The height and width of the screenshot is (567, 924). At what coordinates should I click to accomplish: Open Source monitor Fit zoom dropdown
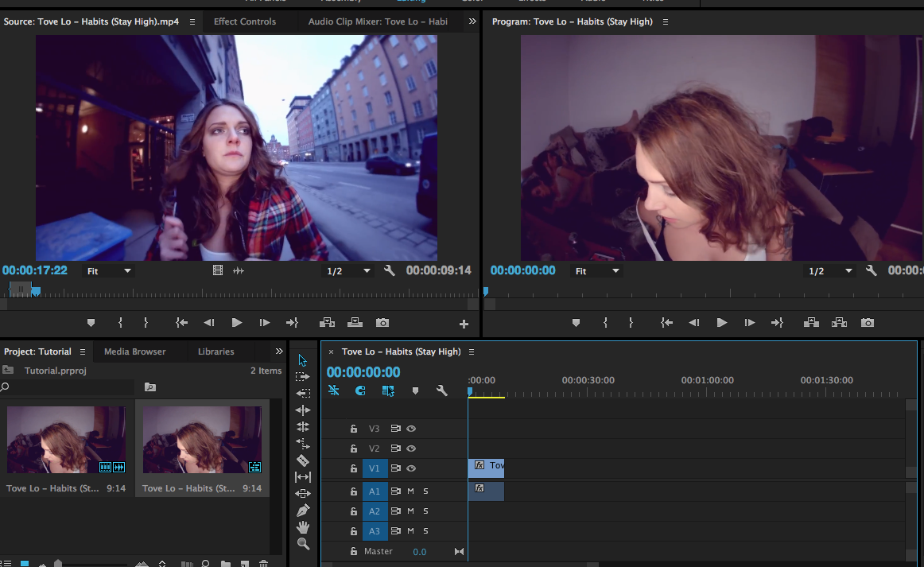point(109,271)
